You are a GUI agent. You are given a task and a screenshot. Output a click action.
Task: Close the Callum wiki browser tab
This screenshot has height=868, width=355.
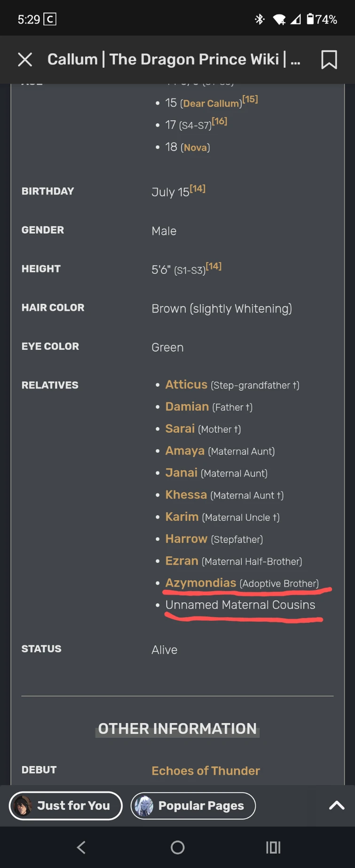(x=25, y=60)
